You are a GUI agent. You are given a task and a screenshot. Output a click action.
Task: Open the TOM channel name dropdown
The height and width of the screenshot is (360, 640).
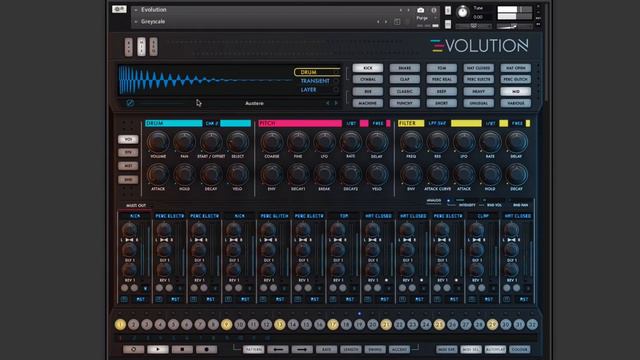(344, 216)
